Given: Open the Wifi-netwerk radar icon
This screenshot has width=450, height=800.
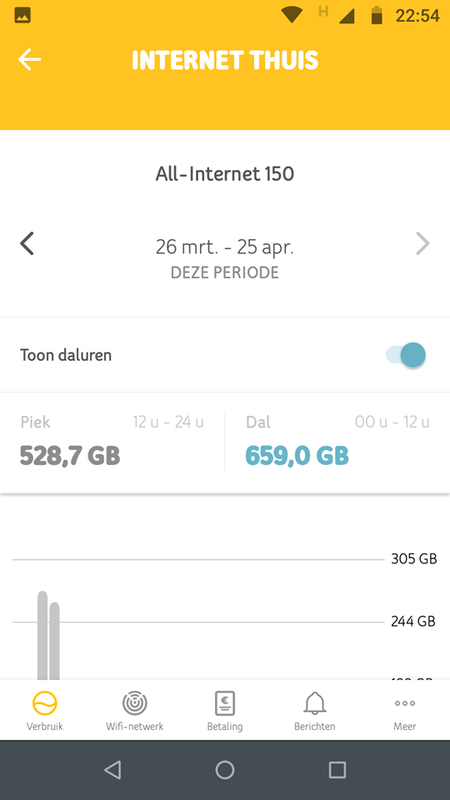Looking at the screenshot, I should point(135,704).
